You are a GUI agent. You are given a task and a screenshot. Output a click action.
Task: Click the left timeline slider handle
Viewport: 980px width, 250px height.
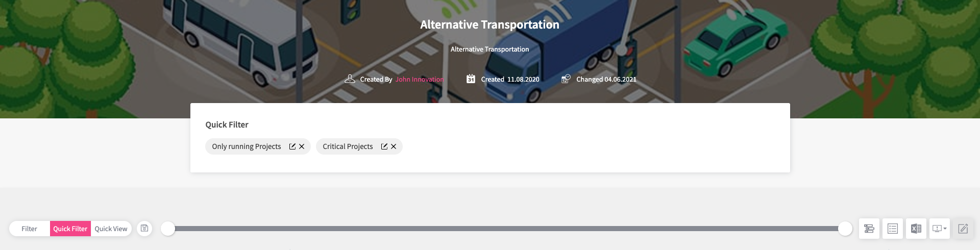click(168, 229)
